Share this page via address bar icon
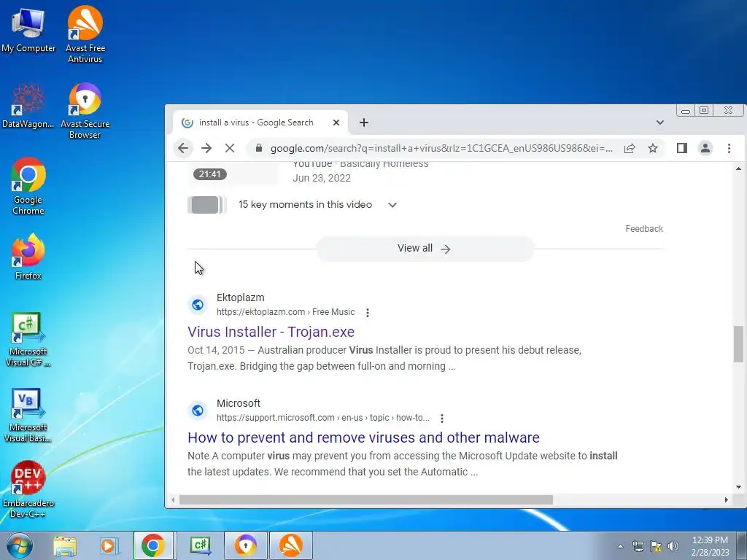Viewport: 747px width, 560px height. coord(630,148)
